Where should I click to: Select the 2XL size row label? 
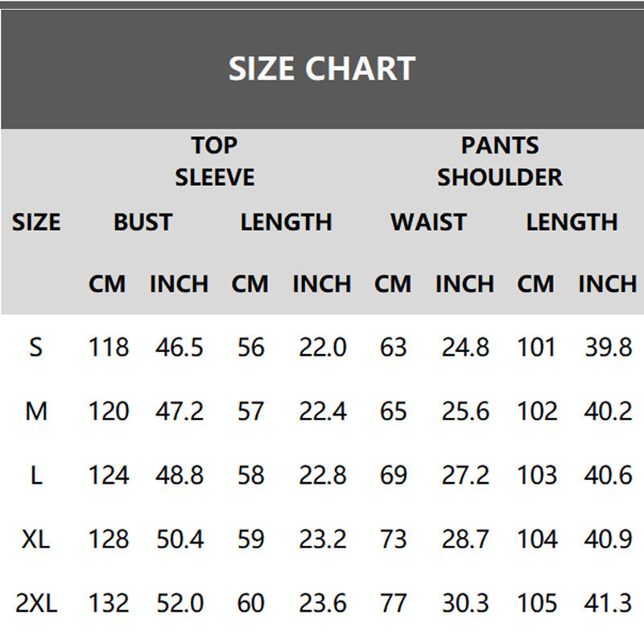(36, 602)
